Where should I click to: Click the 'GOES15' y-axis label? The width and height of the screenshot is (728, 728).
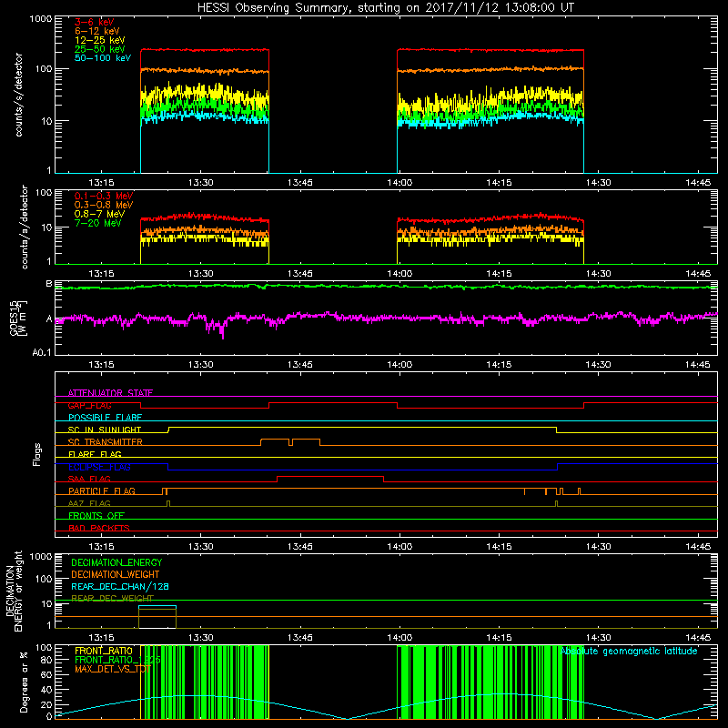click(x=15, y=318)
